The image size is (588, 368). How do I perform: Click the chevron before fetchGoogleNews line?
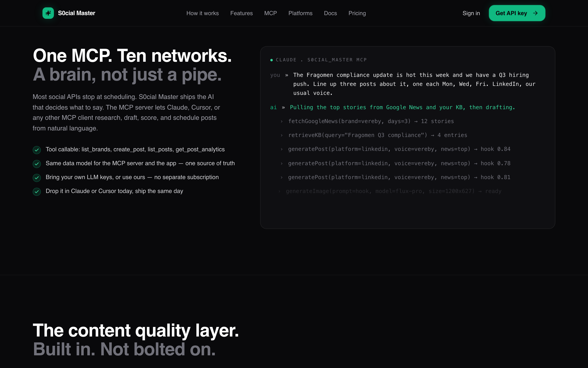[x=282, y=121]
